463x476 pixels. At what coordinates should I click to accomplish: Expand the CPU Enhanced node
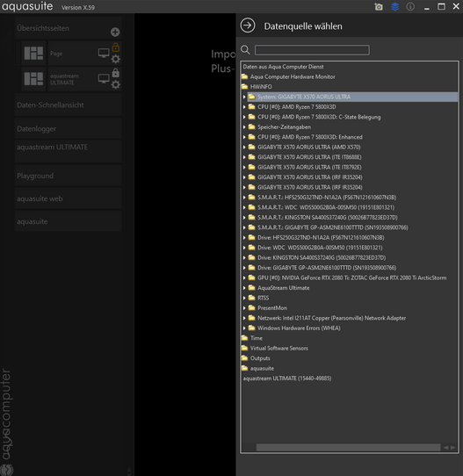(244, 137)
